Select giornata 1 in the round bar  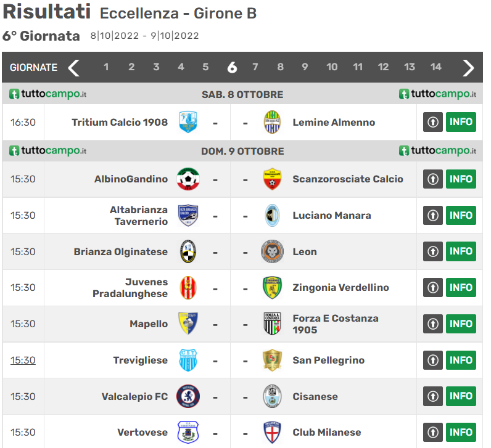click(x=106, y=67)
